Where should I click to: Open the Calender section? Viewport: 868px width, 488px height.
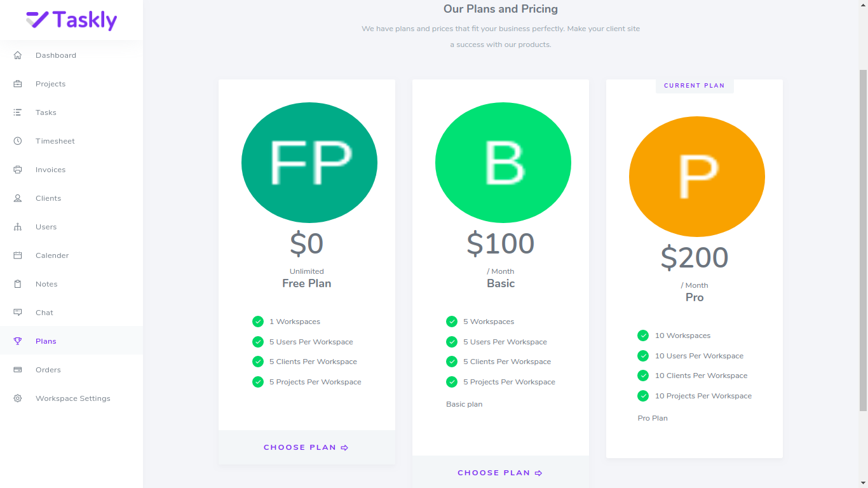coord(51,255)
